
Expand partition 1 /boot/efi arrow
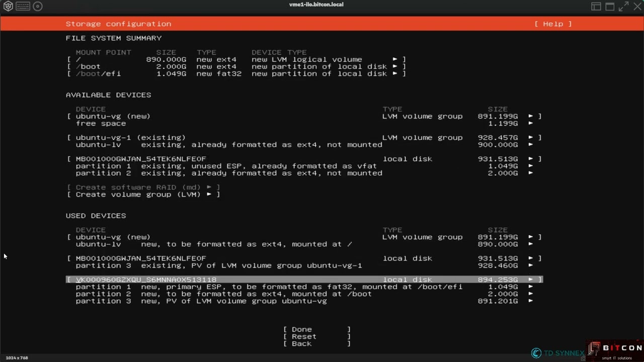pos(531,287)
